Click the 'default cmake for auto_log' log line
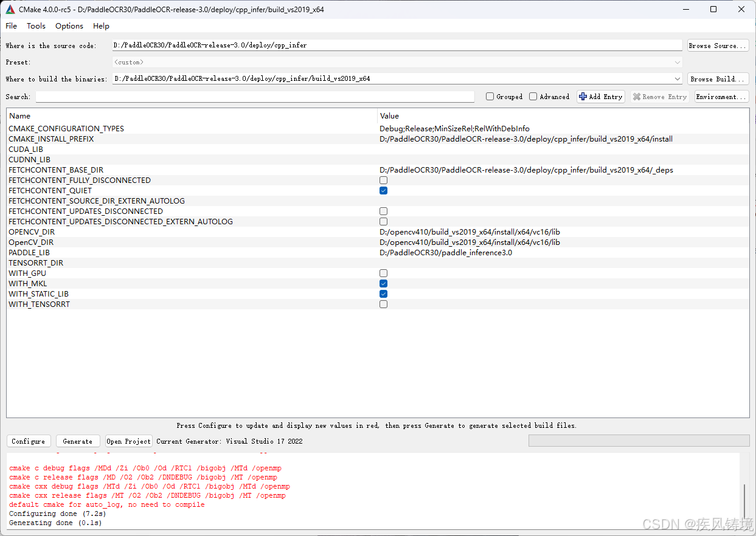 pos(106,504)
